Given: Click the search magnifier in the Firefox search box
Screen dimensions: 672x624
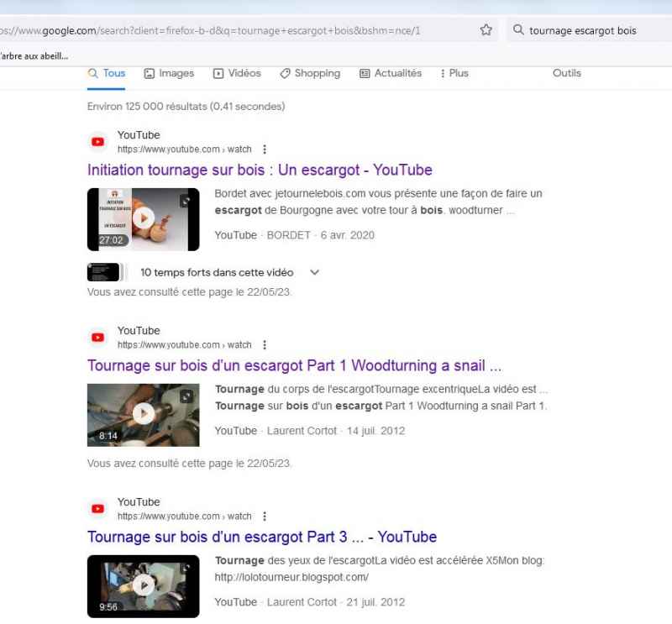Looking at the screenshot, I should [518, 30].
